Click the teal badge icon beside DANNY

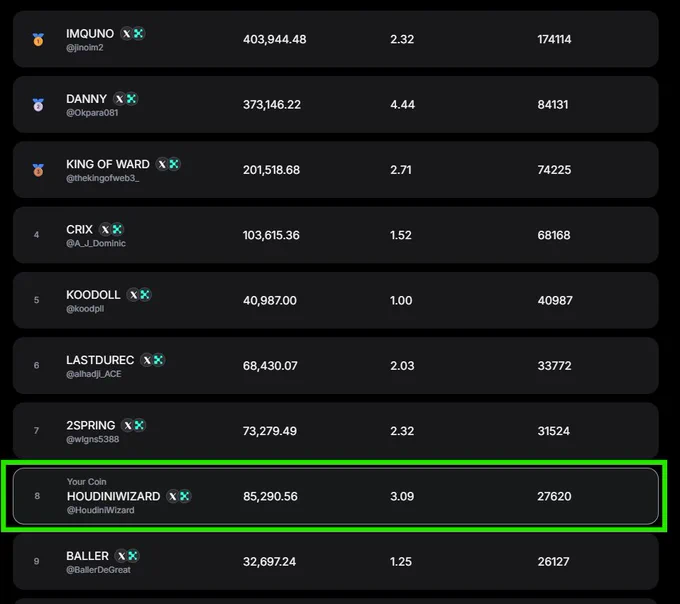click(132, 99)
